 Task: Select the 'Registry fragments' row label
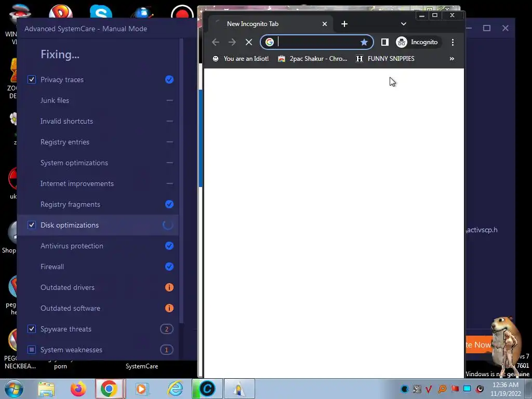[x=70, y=205]
